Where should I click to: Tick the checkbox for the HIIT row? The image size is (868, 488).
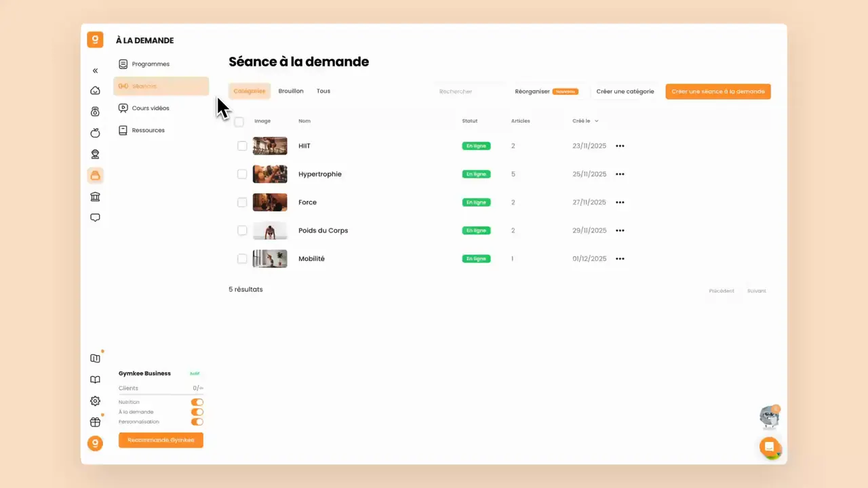(x=242, y=146)
